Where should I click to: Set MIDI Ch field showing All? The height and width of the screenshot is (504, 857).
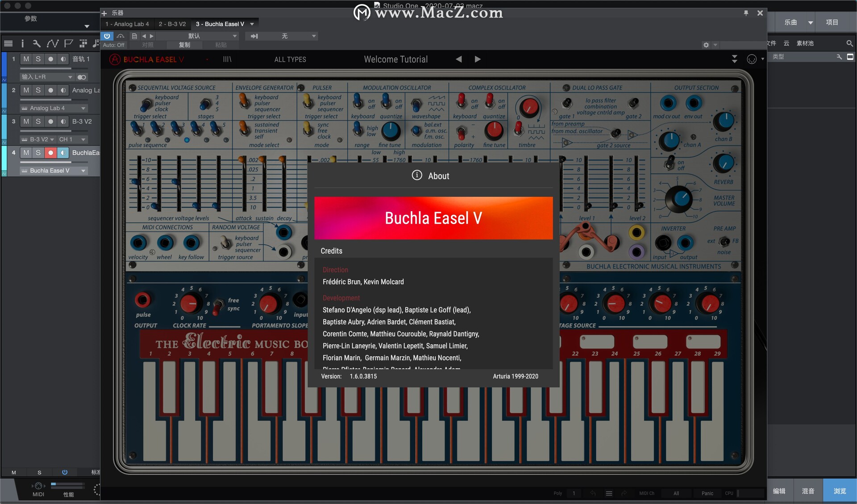coord(676,493)
